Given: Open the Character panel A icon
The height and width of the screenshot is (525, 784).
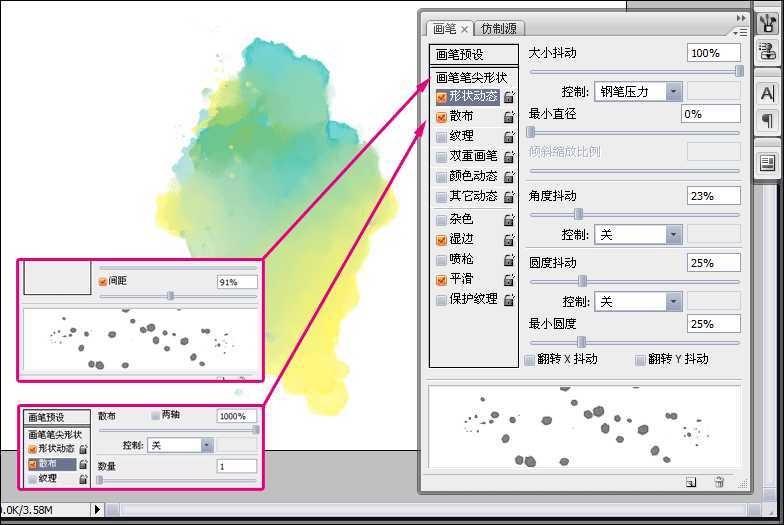Looking at the screenshot, I should (x=767, y=94).
